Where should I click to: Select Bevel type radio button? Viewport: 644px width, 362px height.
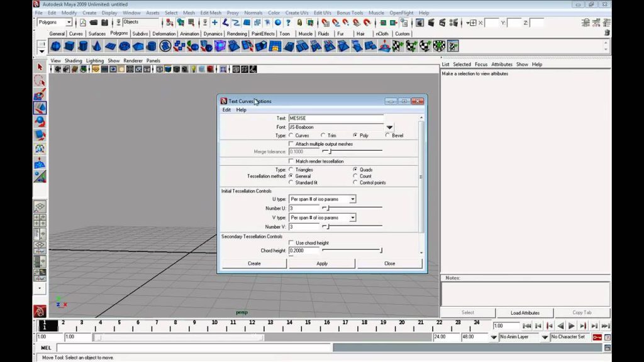coord(387,135)
